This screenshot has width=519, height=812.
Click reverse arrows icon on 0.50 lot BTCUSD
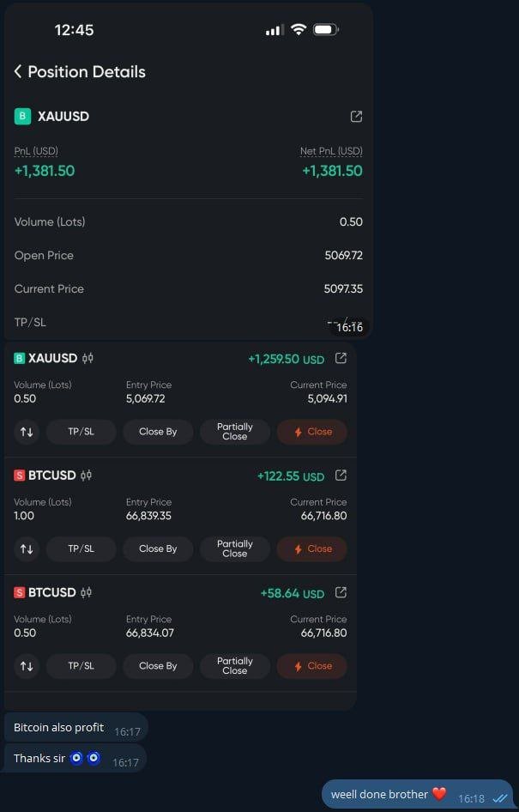click(x=27, y=666)
